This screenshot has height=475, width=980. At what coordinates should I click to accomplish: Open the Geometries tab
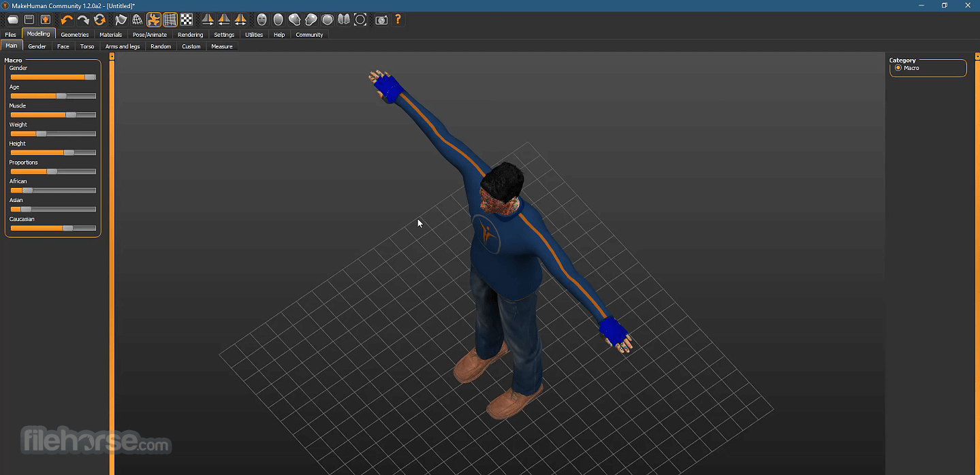click(75, 35)
